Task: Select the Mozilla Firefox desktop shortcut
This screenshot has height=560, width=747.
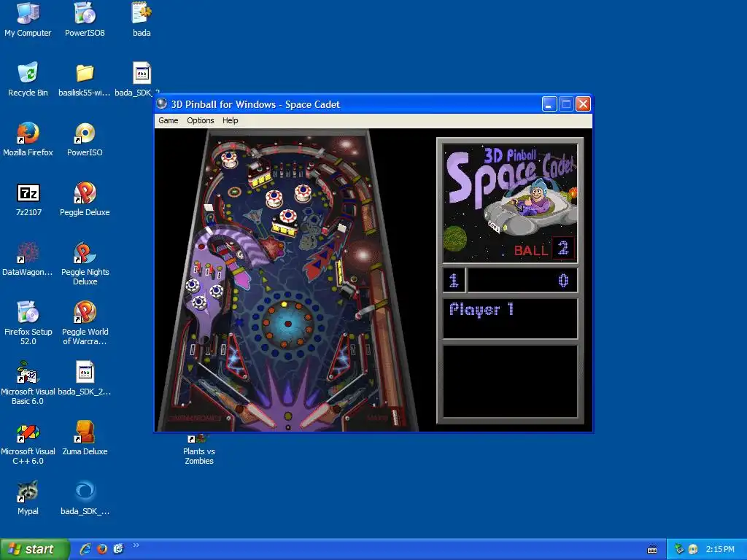Action: click(28, 139)
